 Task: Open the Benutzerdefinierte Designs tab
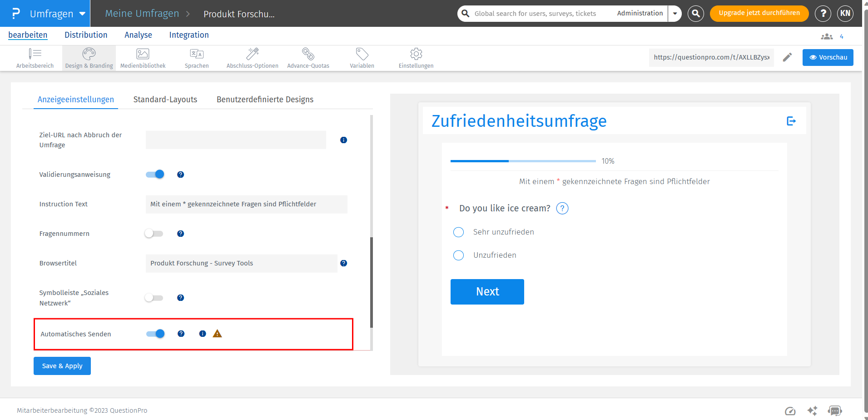pyautogui.click(x=265, y=100)
